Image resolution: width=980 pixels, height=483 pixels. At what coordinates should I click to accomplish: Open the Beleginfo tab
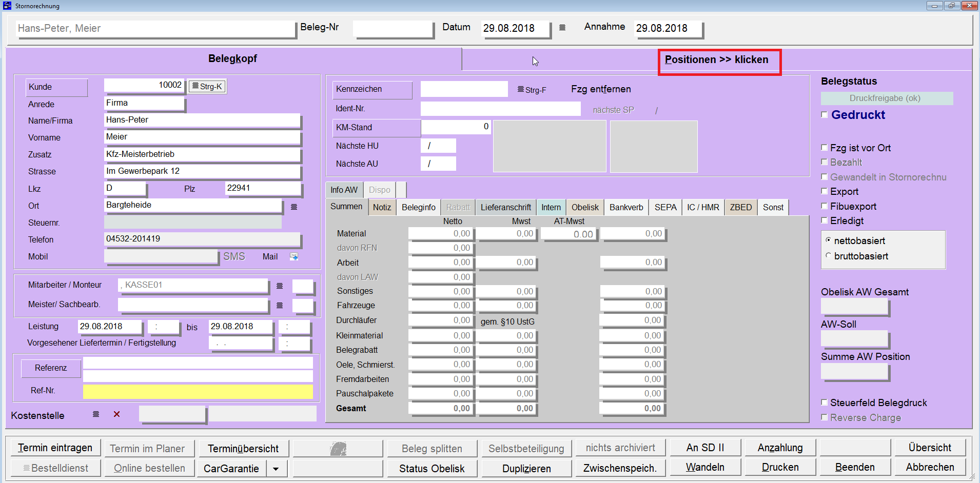click(418, 207)
